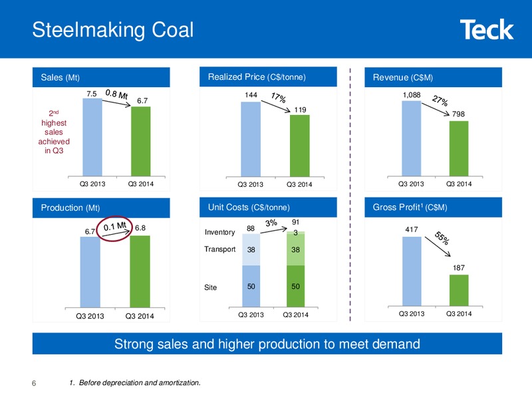
Task: Click the 417 Gross Profit value
Action: click(412, 229)
